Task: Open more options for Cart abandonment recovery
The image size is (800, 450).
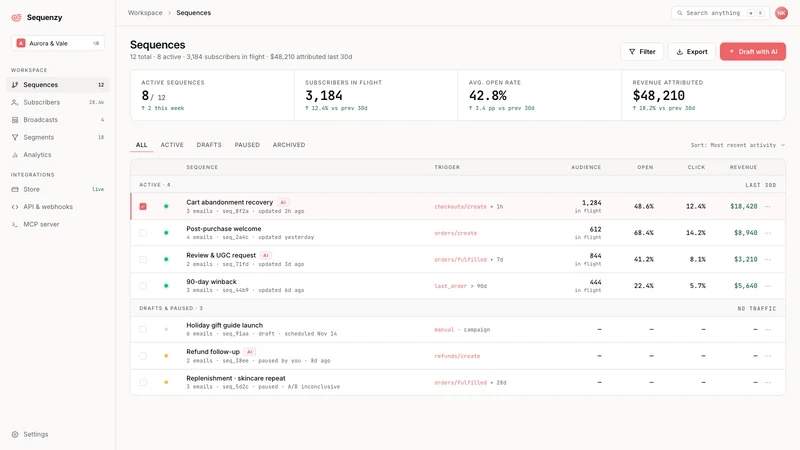Action: (768, 207)
